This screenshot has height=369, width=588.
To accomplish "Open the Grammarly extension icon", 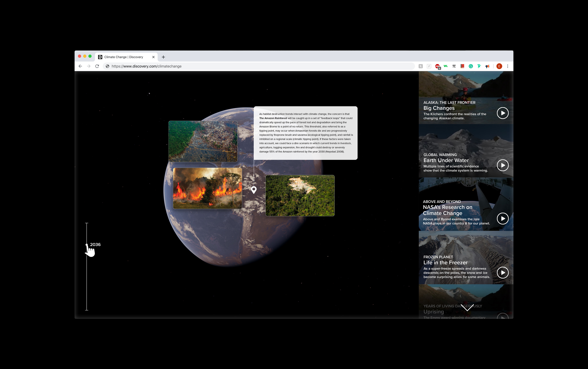I will tap(471, 66).
